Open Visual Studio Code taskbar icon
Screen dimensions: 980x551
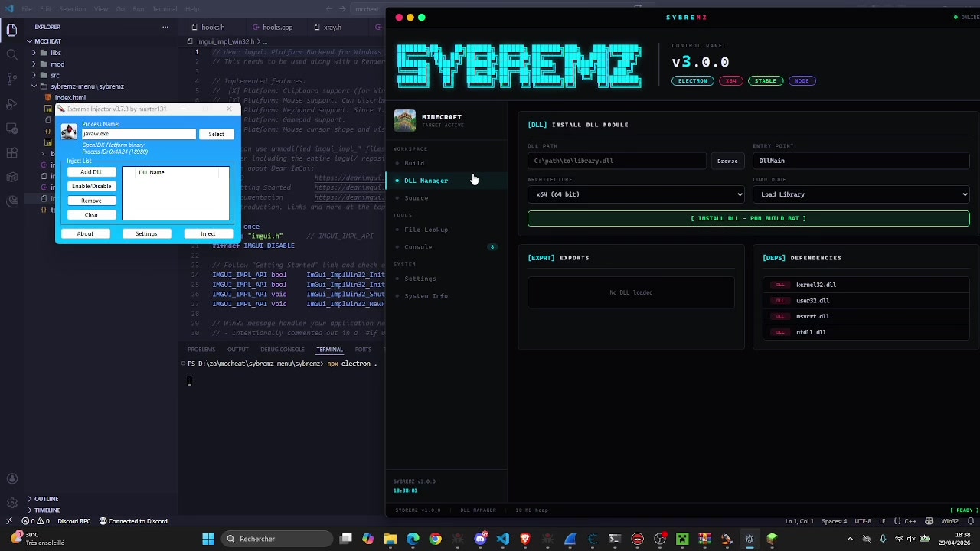(x=502, y=539)
